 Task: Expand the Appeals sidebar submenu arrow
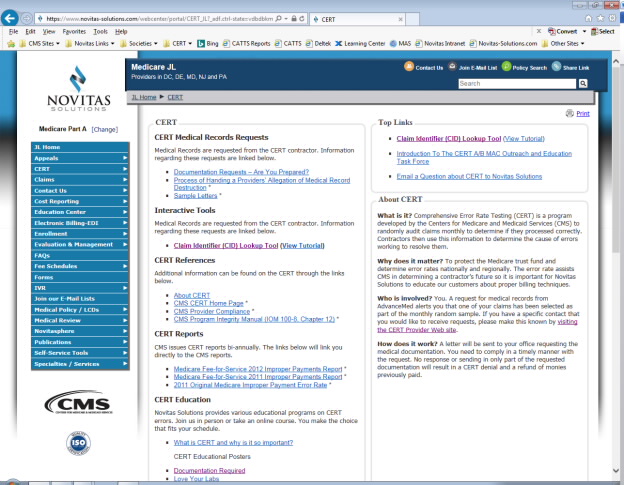(x=125, y=158)
